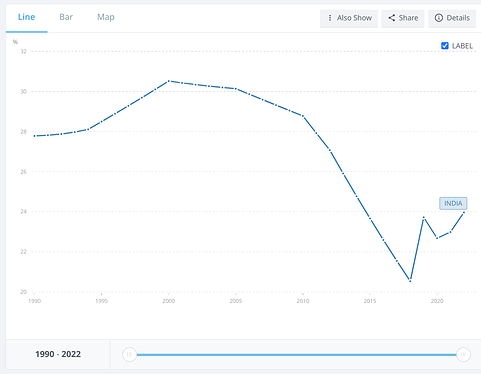Click the 2010 data point on the line

[x=303, y=116]
